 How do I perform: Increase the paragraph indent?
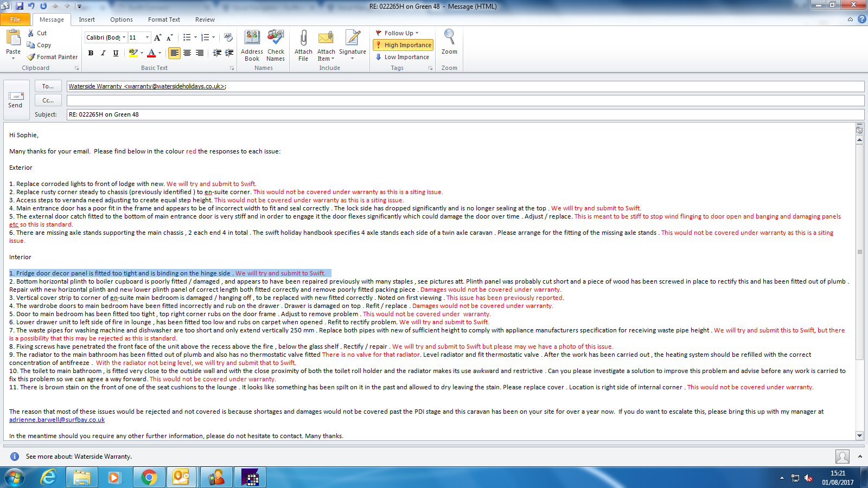229,53
